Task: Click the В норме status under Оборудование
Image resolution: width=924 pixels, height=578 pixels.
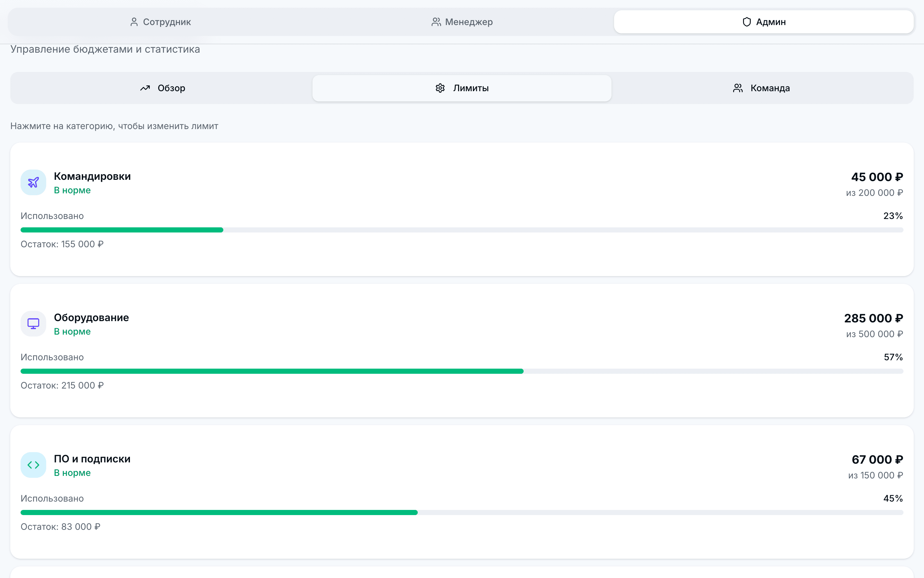Action: pos(72,331)
